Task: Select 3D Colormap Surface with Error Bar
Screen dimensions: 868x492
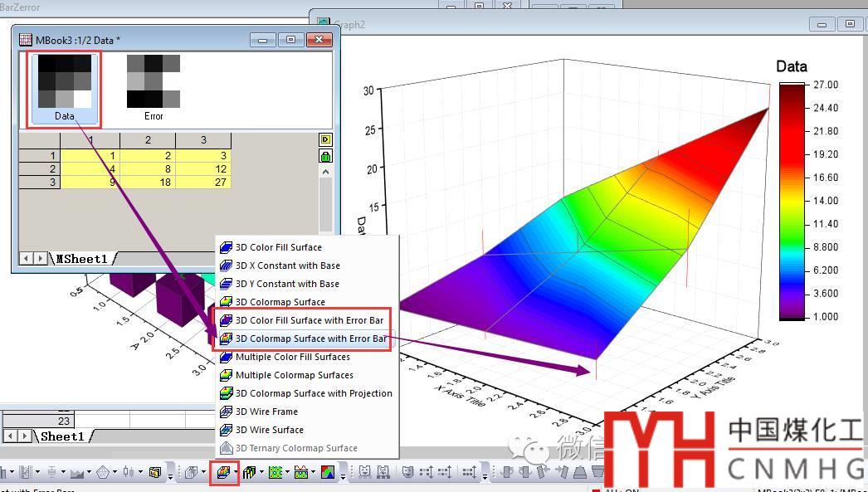Action: point(310,339)
